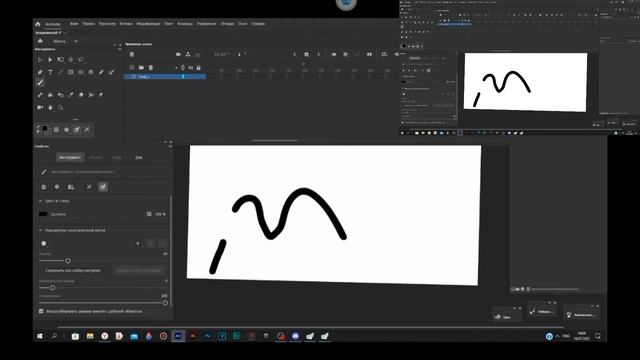
Task: Select the Rectangle tool
Action: pyautogui.click(x=71, y=73)
